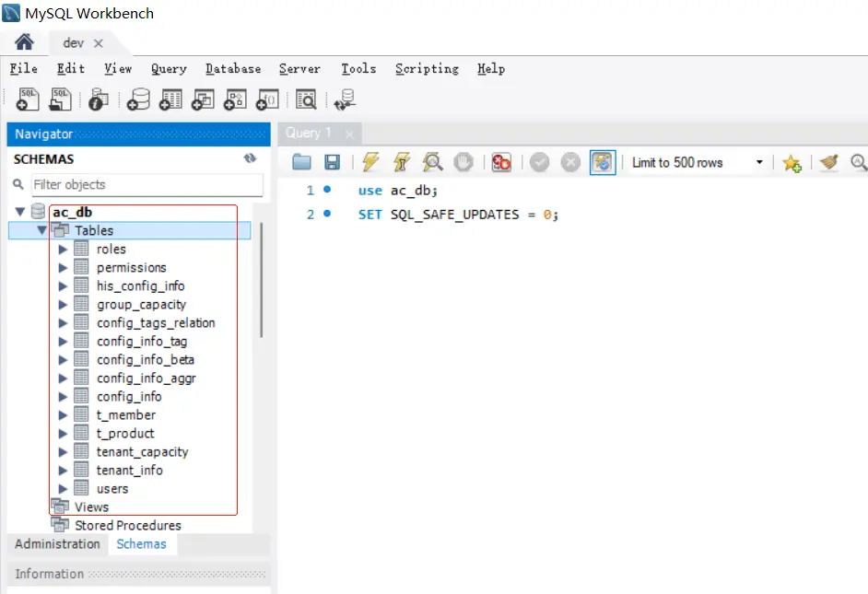Create a new schema in connected server

pyautogui.click(x=138, y=99)
